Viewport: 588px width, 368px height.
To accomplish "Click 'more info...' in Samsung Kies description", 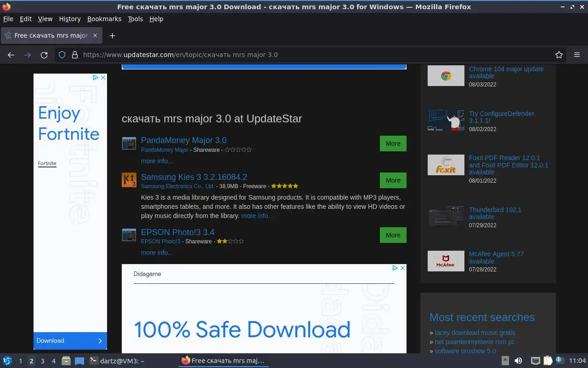I will pos(257,216).
